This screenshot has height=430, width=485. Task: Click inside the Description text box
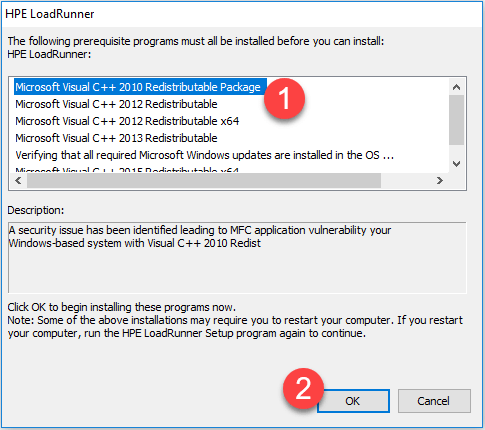[237, 258]
